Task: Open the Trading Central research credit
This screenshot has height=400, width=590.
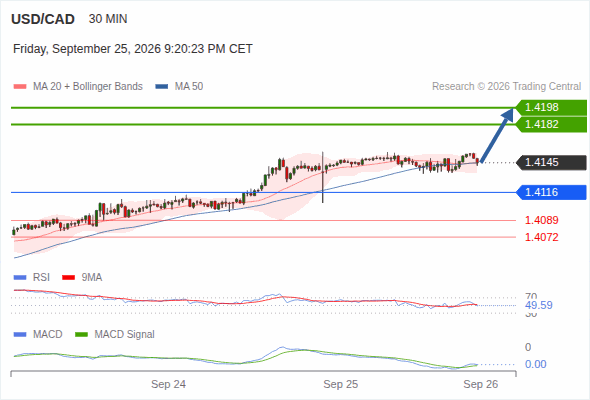Action: [x=506, y=87]
